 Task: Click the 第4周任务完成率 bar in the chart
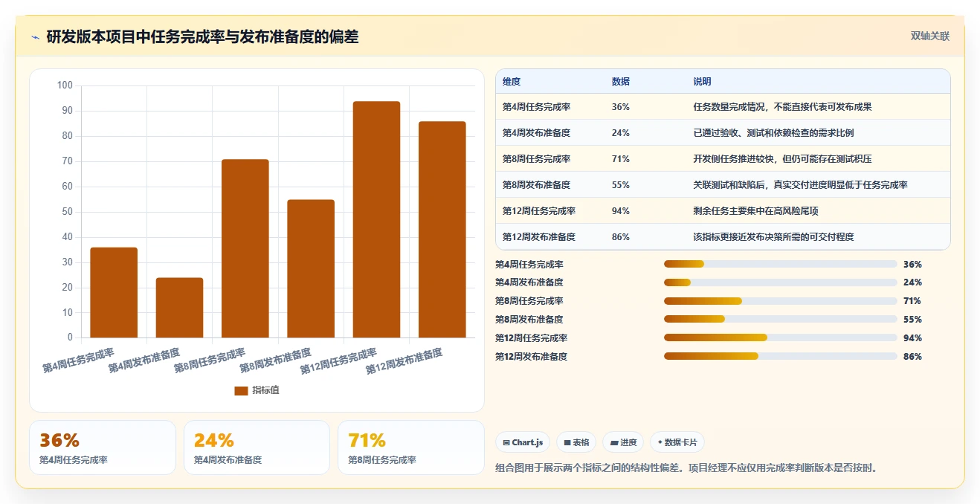tap(114, 293)
